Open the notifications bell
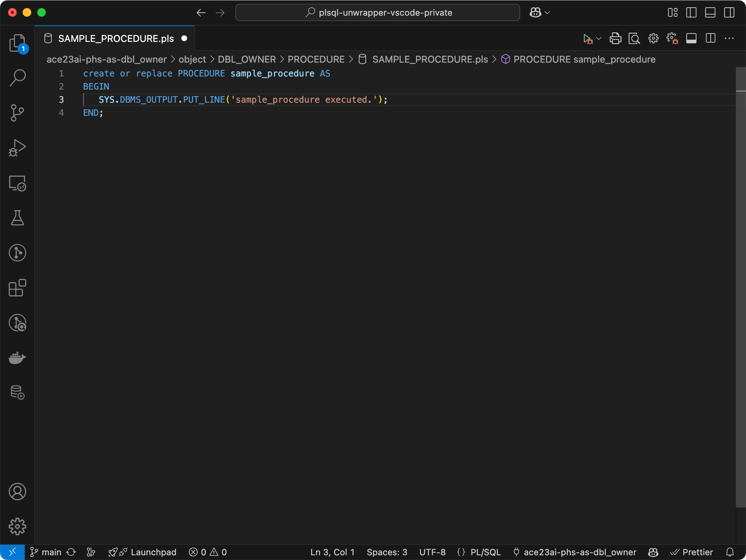 tap(730, 552)
